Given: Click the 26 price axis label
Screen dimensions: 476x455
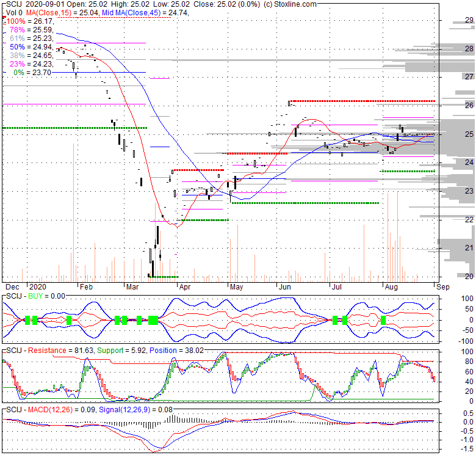Looking at the screenshot, I should [469, 106].
